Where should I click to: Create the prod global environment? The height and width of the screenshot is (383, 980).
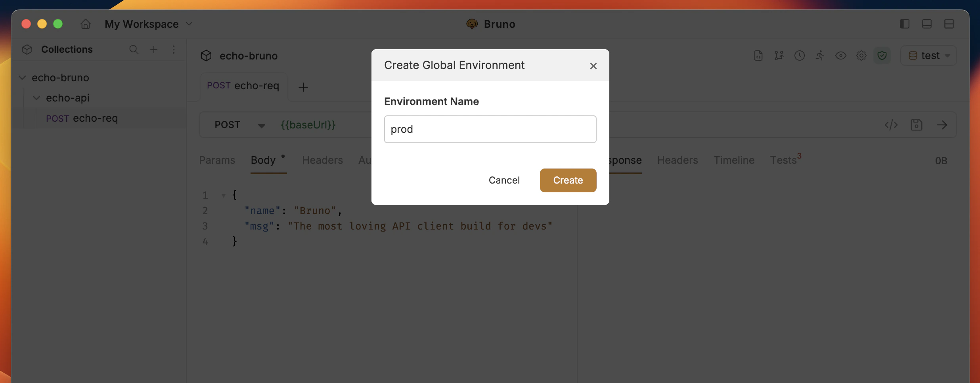568,180
